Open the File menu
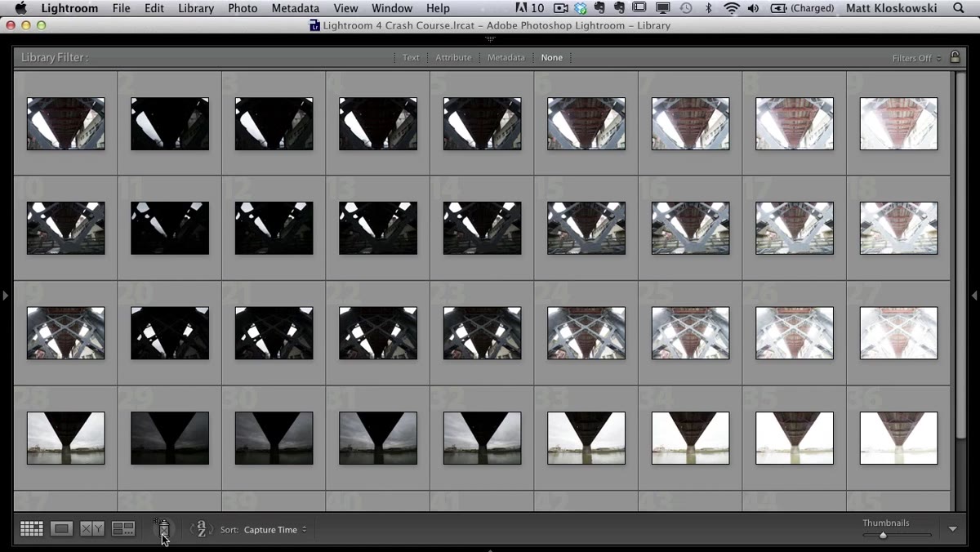The height and width of the screenshot is (552, 980). [x=122, y=8]
